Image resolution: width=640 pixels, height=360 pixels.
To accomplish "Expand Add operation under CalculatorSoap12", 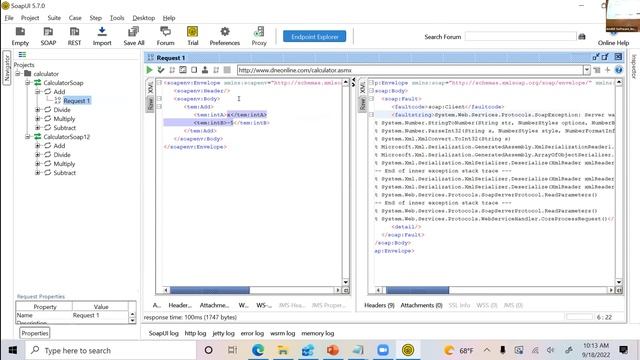I will coord(38,145).
